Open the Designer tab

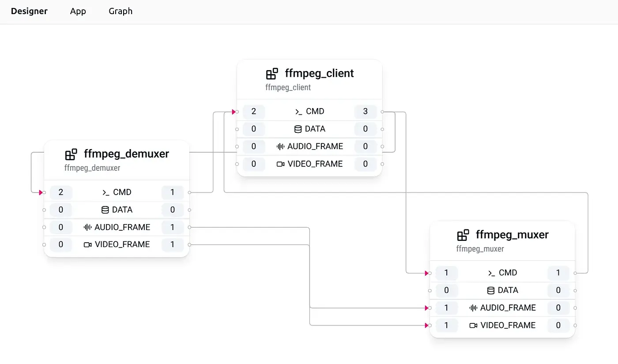pyautogui.click(x=29, y=11)
